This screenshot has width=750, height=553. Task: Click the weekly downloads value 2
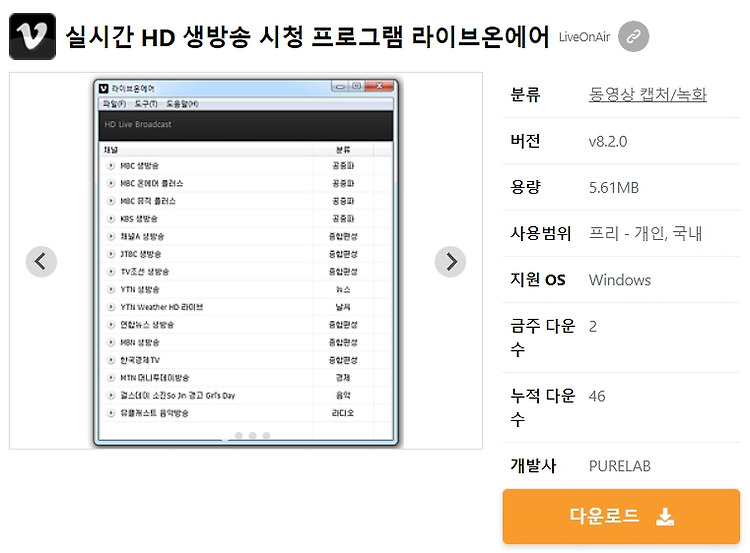coord(593,326)
